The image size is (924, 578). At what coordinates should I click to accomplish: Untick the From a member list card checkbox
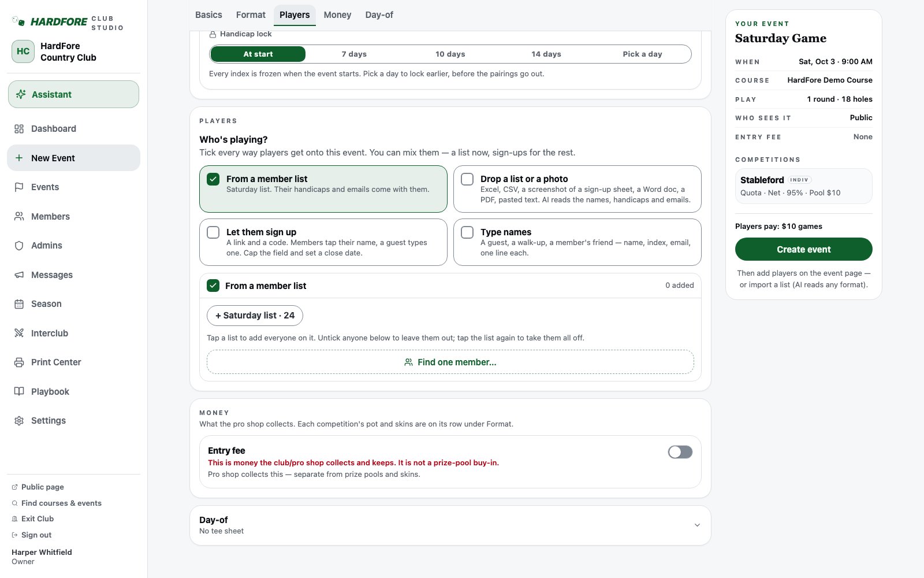[x=213, y=179]
